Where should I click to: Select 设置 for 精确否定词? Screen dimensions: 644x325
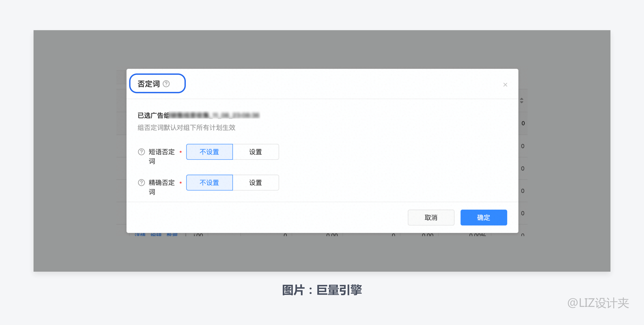coord(255,182)
